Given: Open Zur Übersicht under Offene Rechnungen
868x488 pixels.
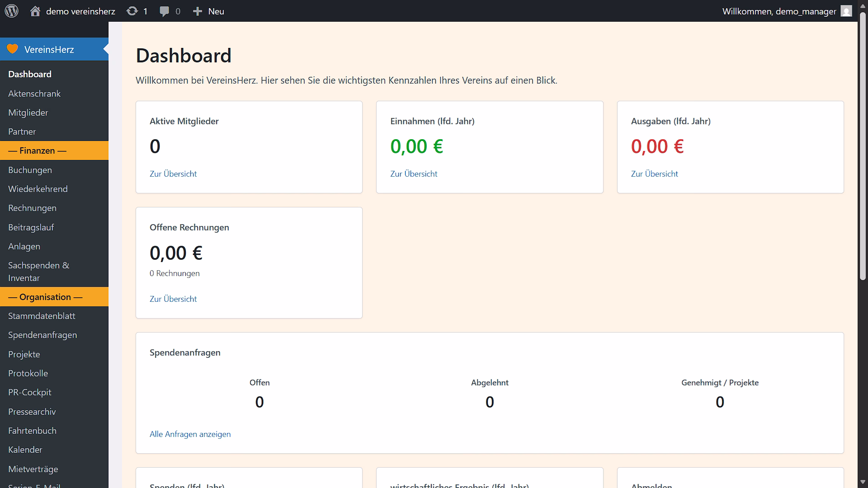Looking at the screenshot, I should tap(173, 299).
